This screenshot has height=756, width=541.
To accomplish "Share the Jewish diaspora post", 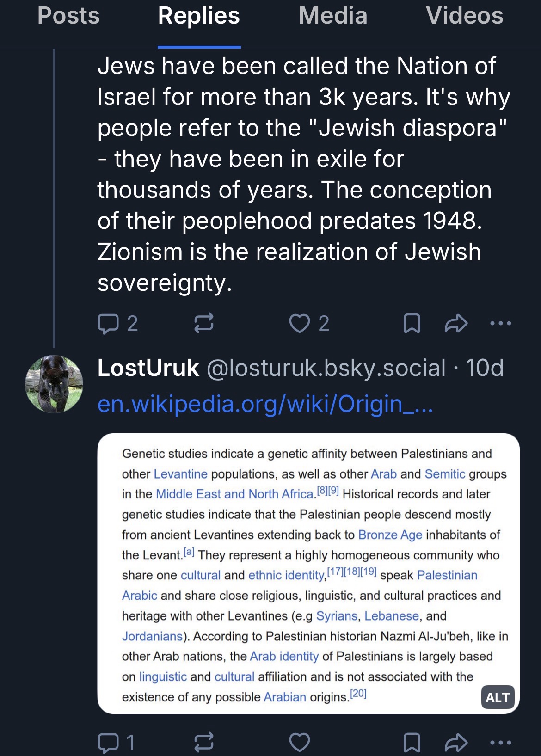I will (456, 323).
